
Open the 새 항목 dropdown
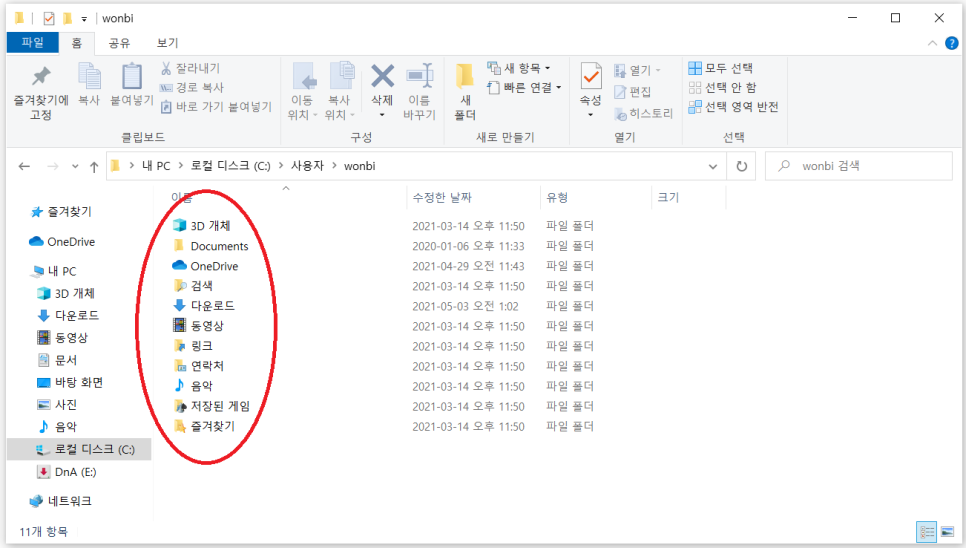click(x=519, y=68)
